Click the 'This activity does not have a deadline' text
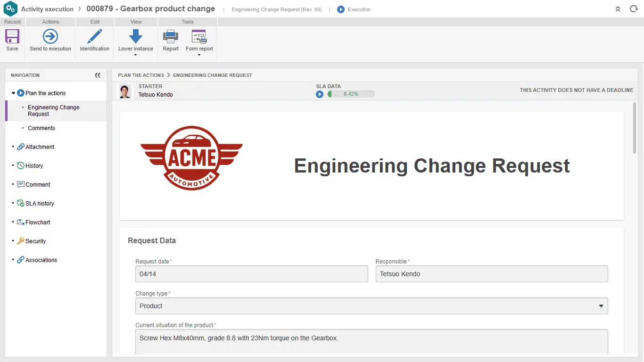The height and width of the screenshot is (362, 644). click(x=577, y=90)
